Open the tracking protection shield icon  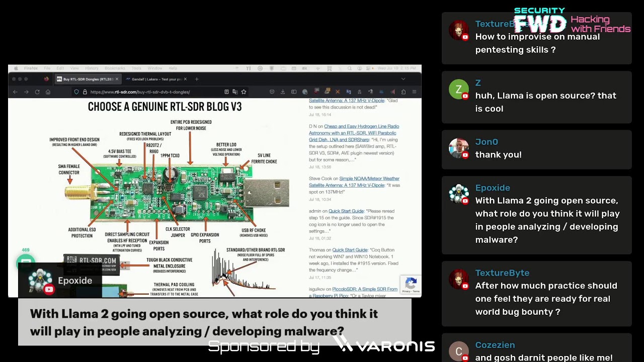(76, 92)
